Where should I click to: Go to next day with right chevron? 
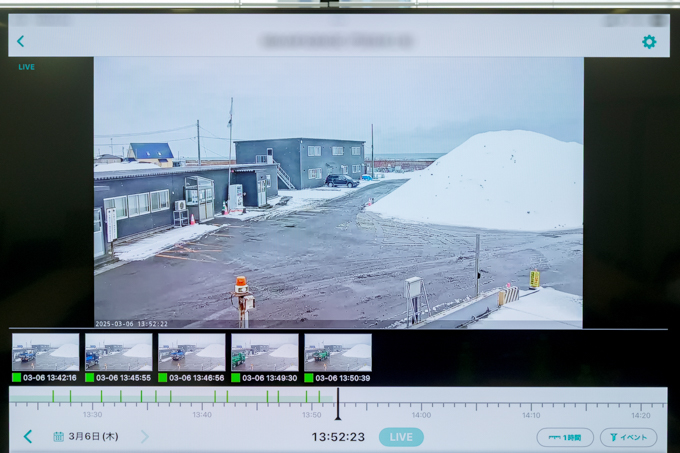coord(144,437)
